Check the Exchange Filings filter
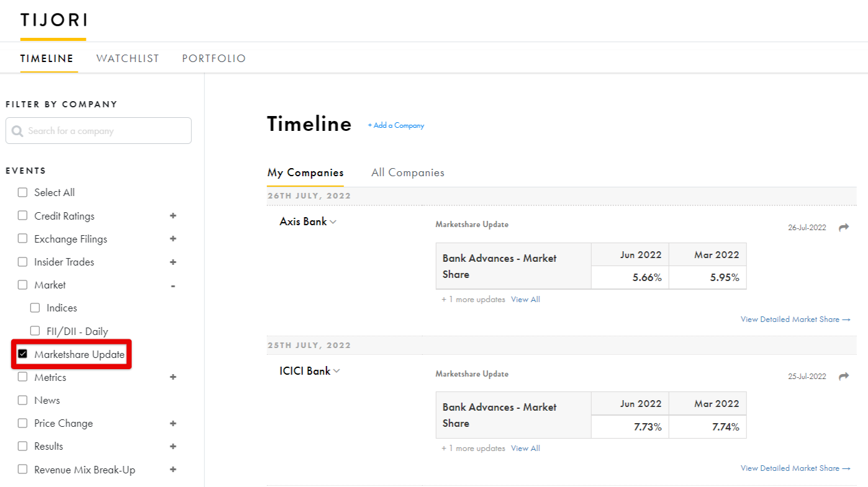The width and height of the screenshot is (868, 487). click(x=23, y=239)
